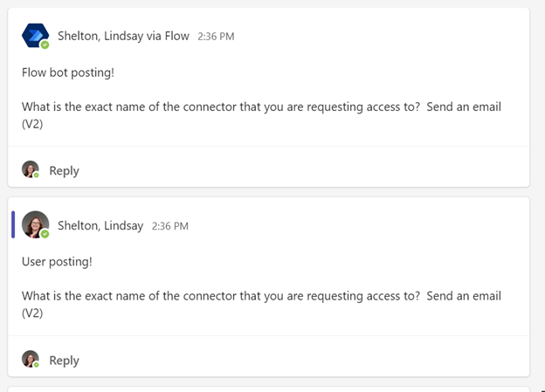Click status dot on Flow post's reply avatar
545x392 pixels.
click(37, 175)
